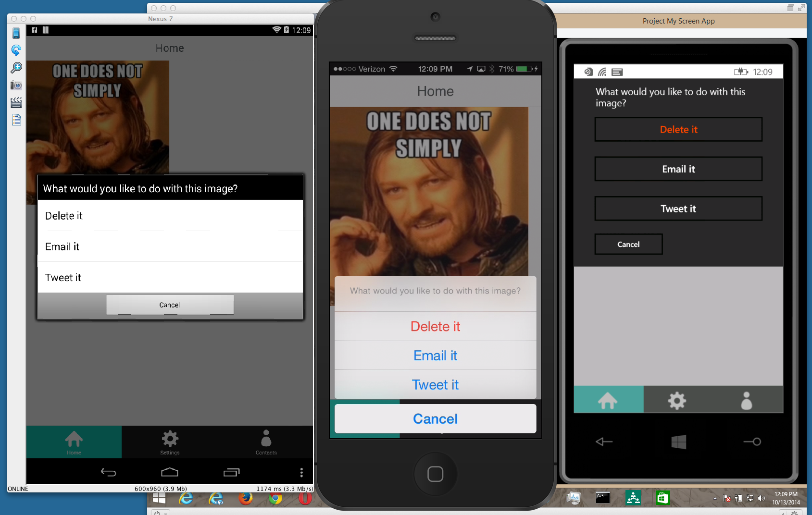Click the meme thumbnail on the Nexus 7 screen
812x515 pixels.
[x=98, y=117]
